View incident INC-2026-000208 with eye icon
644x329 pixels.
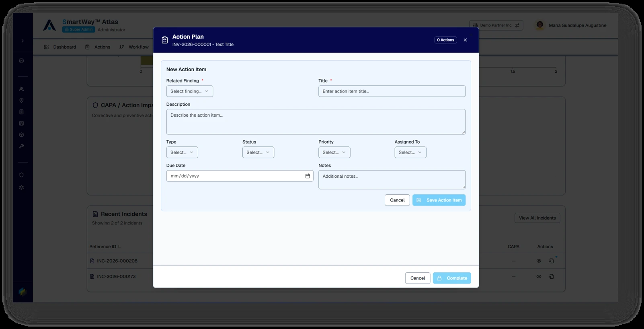[539, 261]
